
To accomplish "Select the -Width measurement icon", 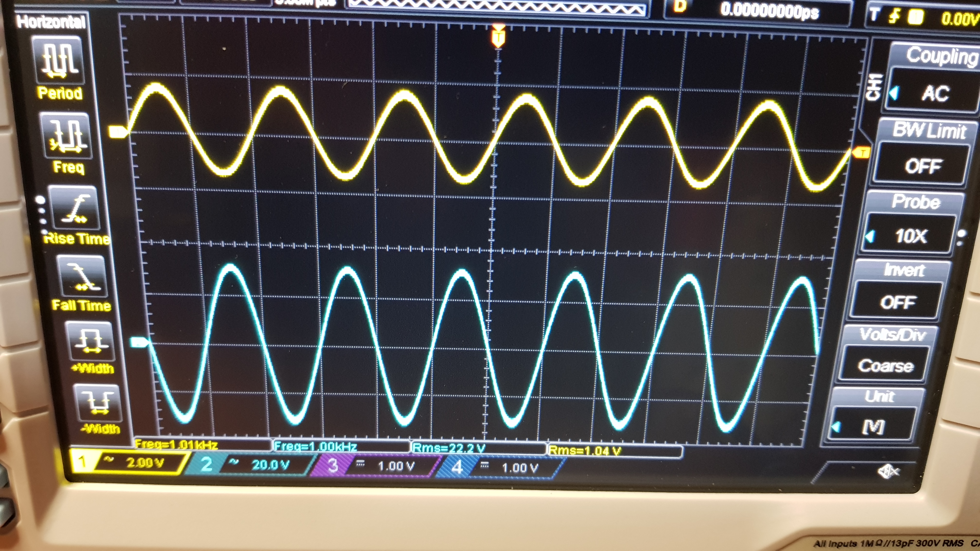I will point(98,403).
